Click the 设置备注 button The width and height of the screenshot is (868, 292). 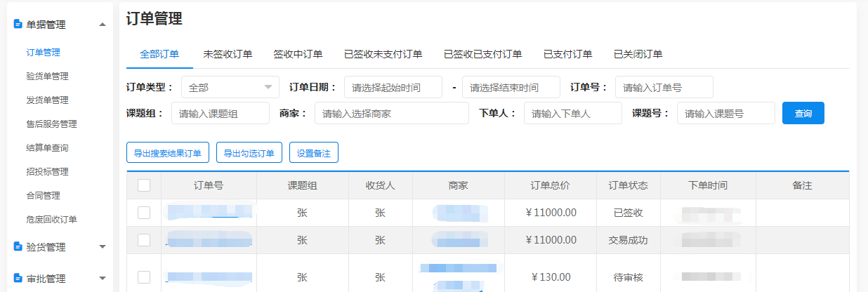pyautogui.click(x=313, y=152)
